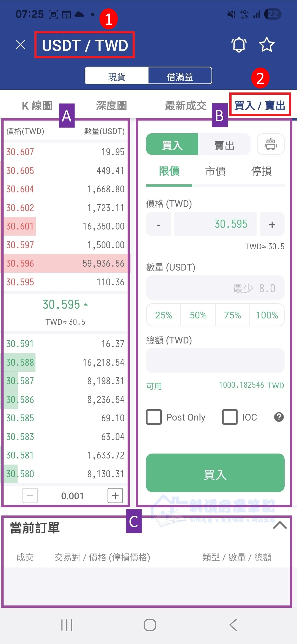The width and height of the screenshot is (297, 644).
Task: Add USDT/TWD to favorites star
Action: click(266, 45)
